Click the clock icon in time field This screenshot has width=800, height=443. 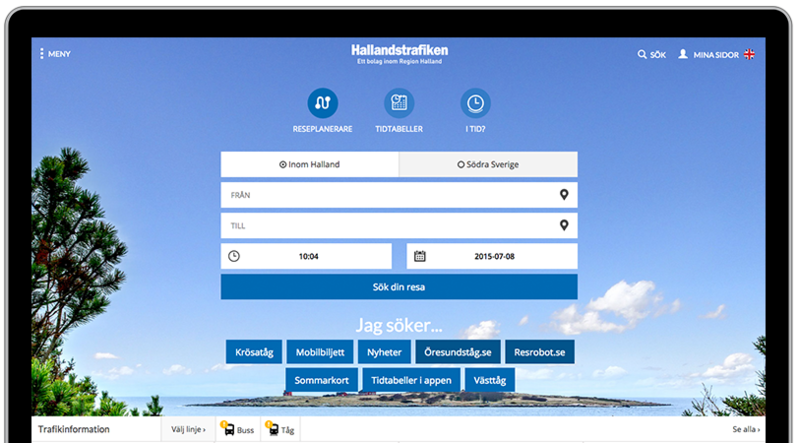click(234, 256)
